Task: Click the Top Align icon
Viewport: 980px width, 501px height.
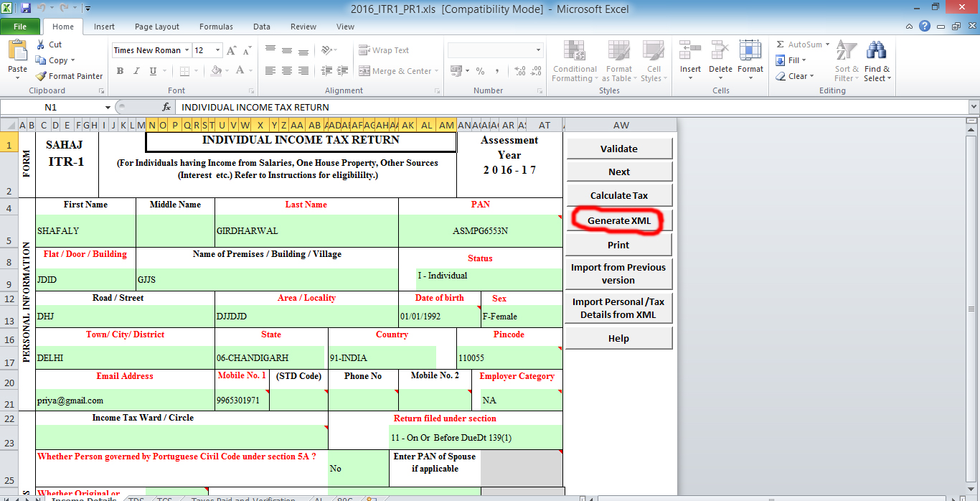Action: click(270, 50)
